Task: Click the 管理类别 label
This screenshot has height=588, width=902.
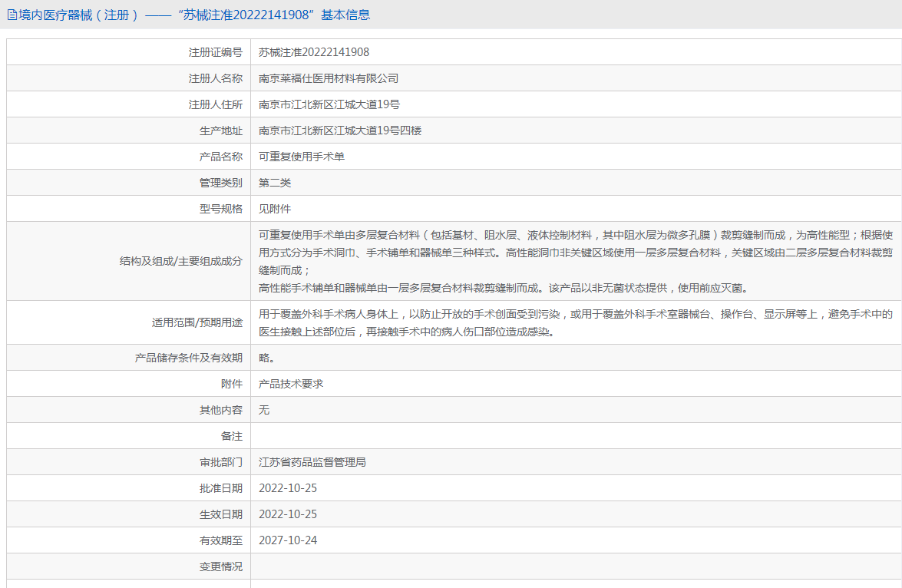Action: pyautogui.click(x=221, y=183)
